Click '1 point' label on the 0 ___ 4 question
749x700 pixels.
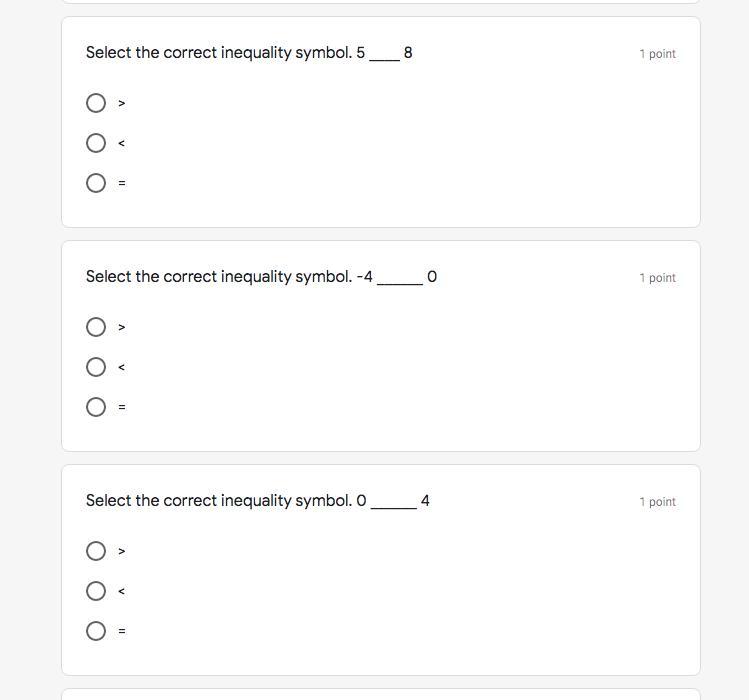click(657, 502)
